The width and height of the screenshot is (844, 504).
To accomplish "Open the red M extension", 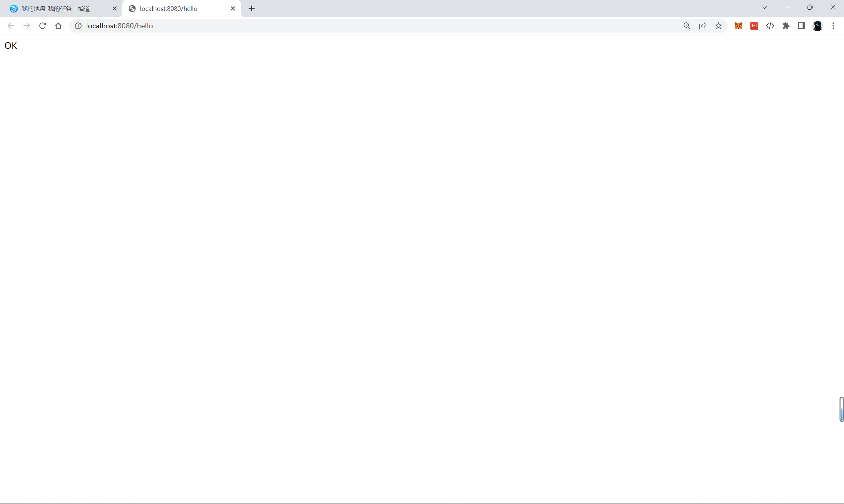I will [x=754, y=26].
